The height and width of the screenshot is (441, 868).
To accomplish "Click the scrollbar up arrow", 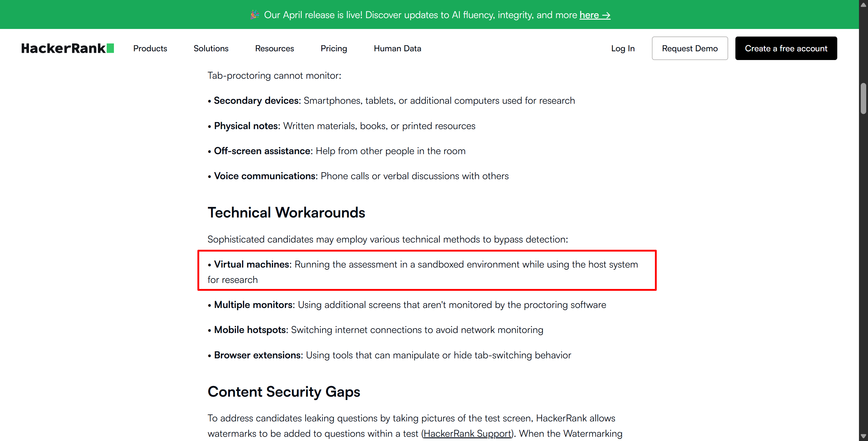I will (863, 5).
